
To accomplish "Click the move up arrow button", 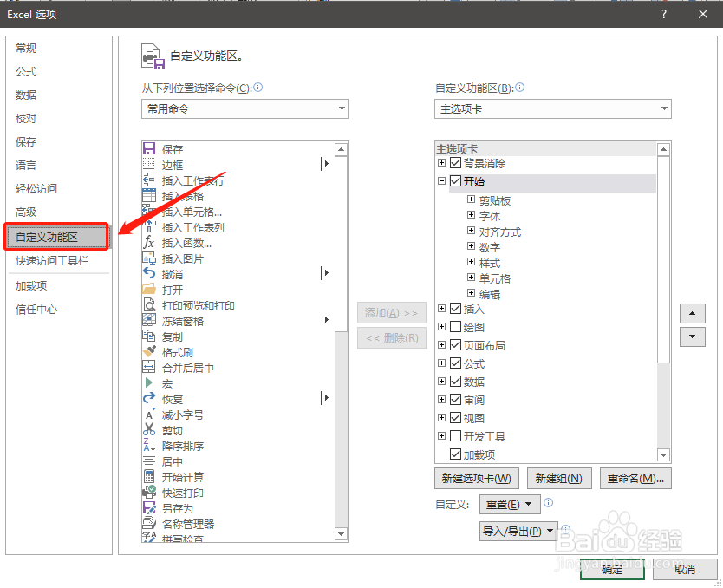I will click(x=692, y=314).
